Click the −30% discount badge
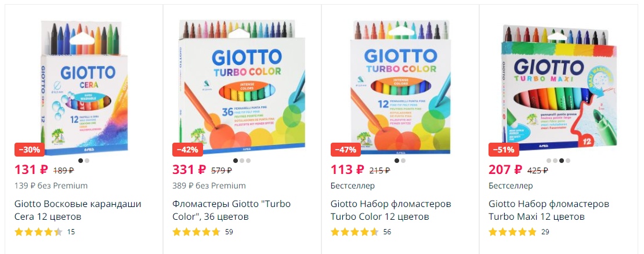 [30, 150]
